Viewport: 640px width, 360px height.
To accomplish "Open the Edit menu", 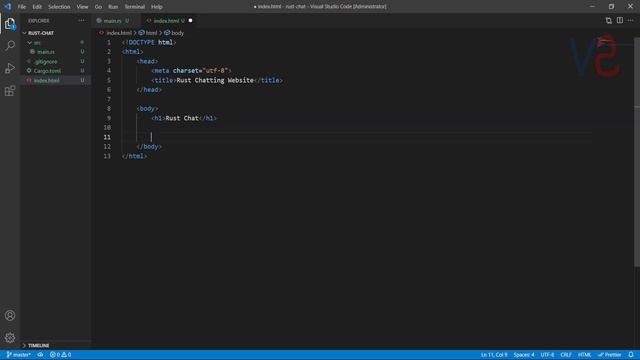I will coord(37,7).
